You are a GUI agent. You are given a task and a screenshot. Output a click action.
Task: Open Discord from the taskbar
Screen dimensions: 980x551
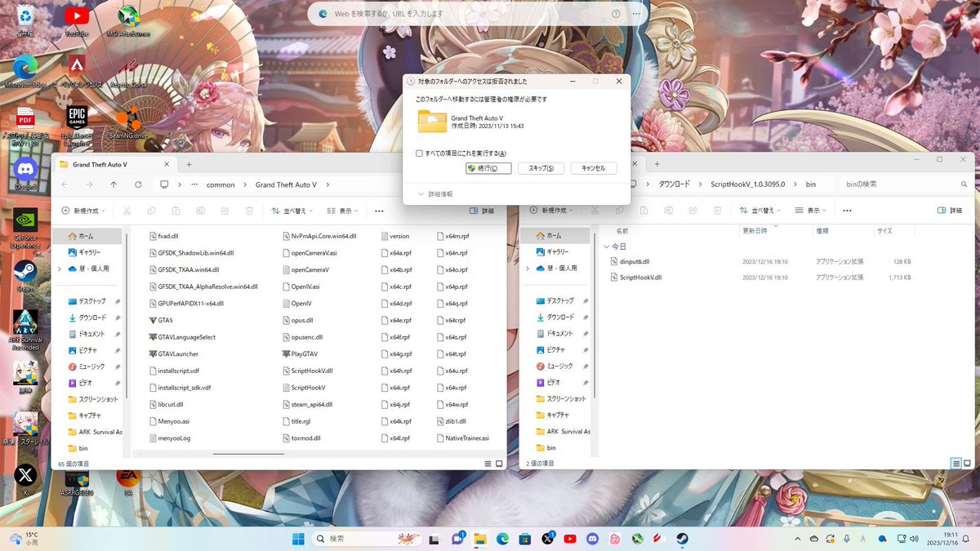(x=592, y=539)
